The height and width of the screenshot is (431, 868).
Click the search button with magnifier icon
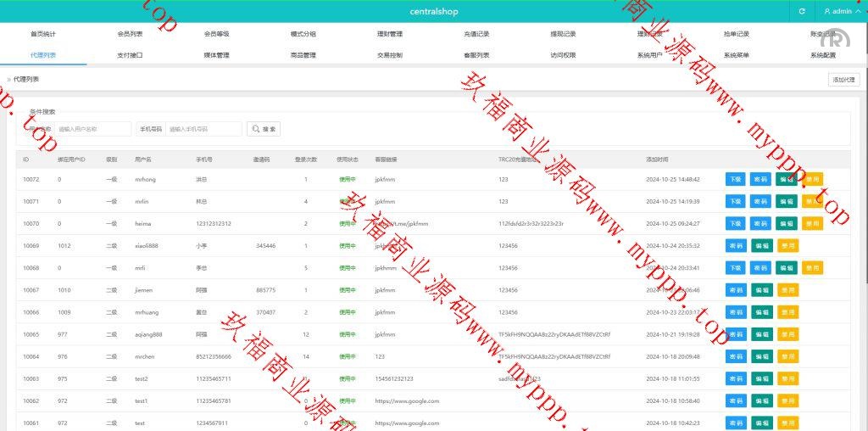(x=264, y=129)
